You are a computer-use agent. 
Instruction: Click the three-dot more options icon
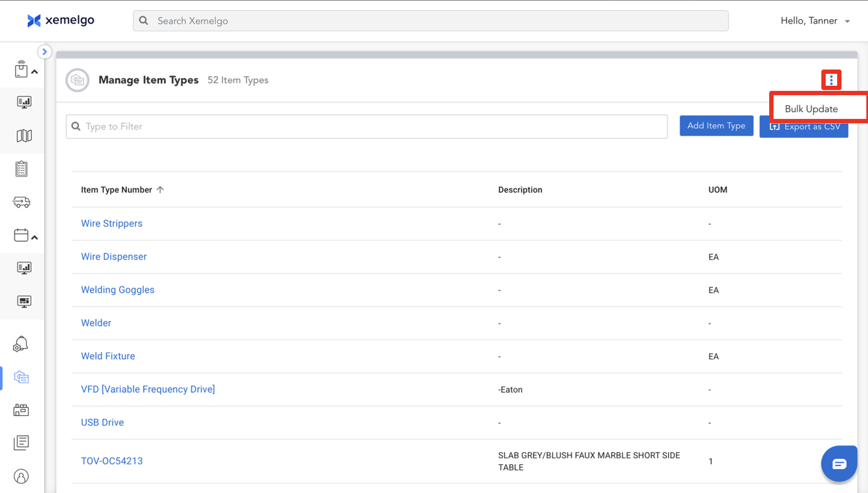831,80
